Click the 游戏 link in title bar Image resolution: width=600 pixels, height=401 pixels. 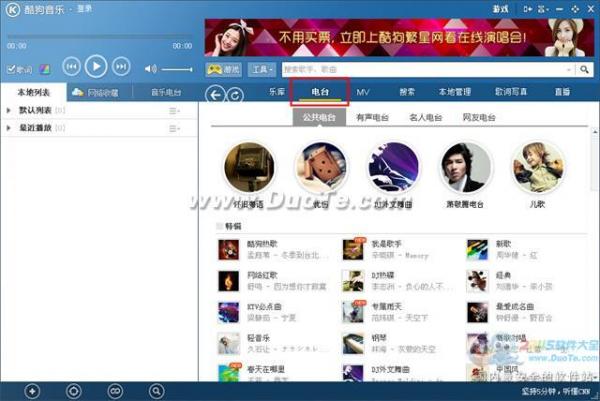(x=501, y=9)
